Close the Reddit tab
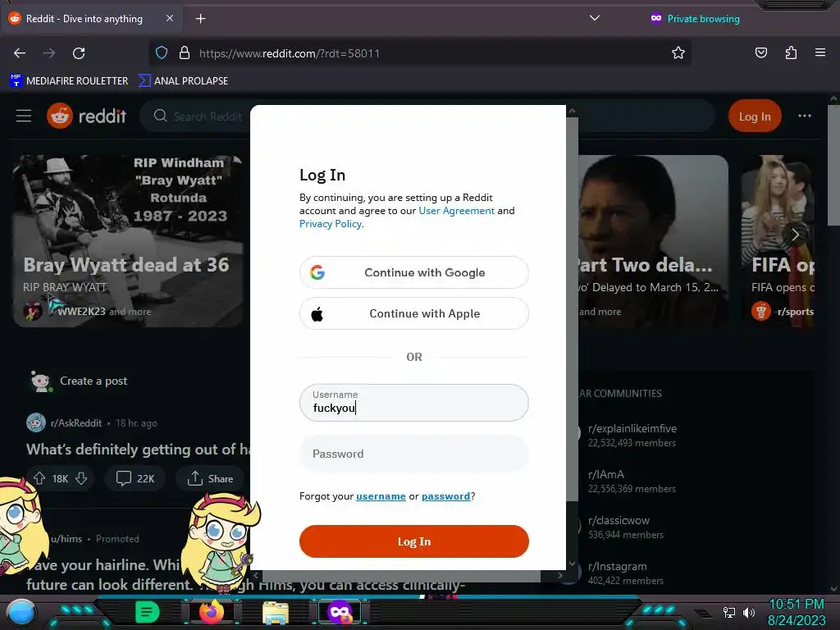This screenshot has height=630, width=840. (x=169, y=18)
